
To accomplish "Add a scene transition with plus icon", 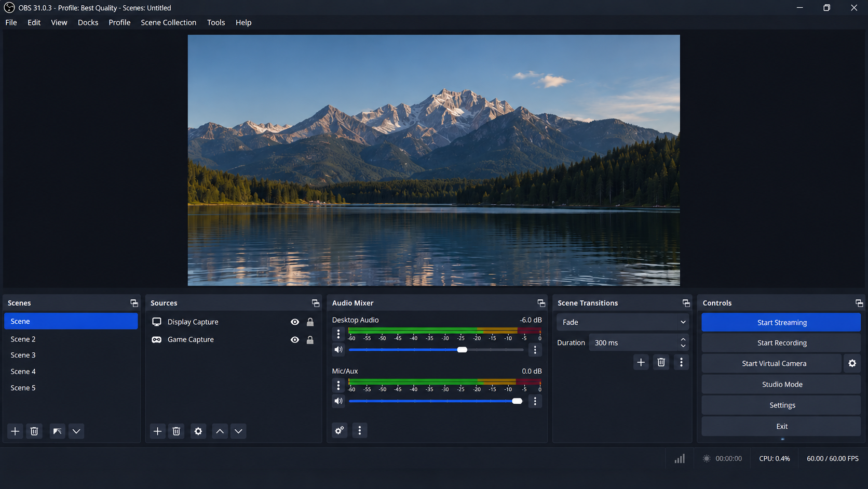I will [641, 362].
